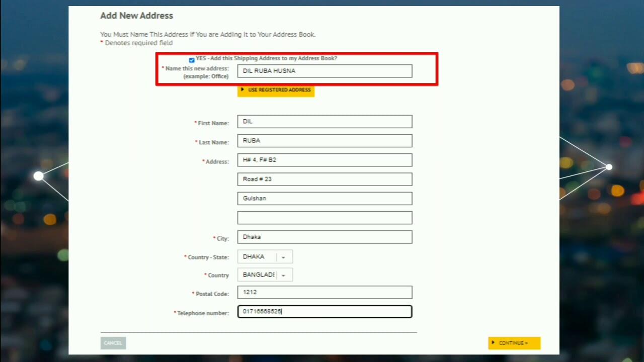Click the arrow icon on USE REGISTERED ADDRESS button

click(x=242, y=89)
